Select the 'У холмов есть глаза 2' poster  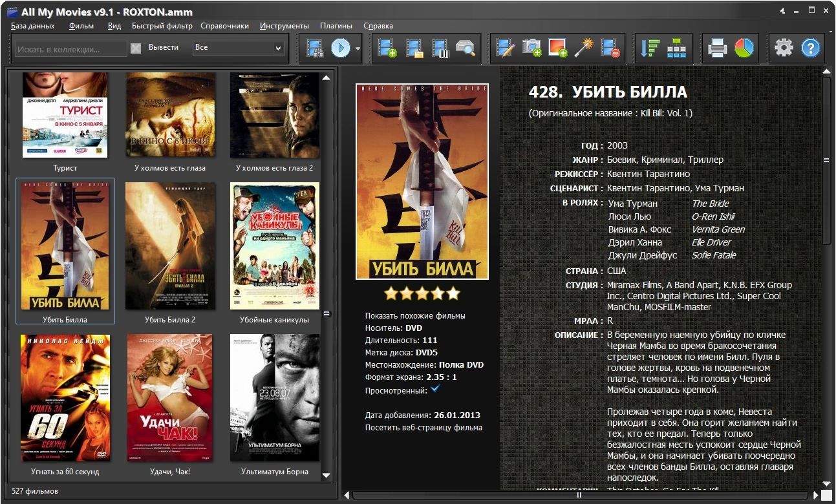pyautogui.click(x=274, y=115)
